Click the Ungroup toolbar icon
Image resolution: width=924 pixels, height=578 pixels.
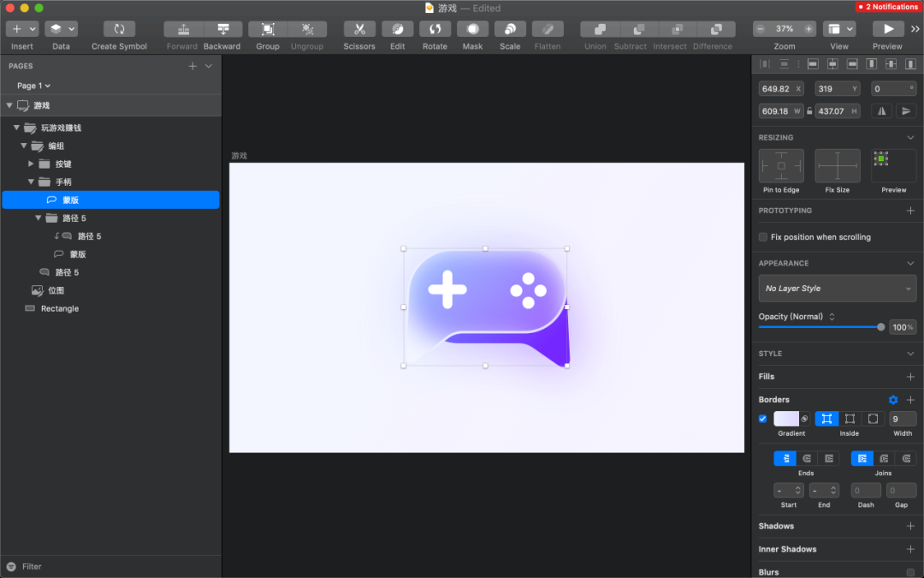click(x=307, y=29)
